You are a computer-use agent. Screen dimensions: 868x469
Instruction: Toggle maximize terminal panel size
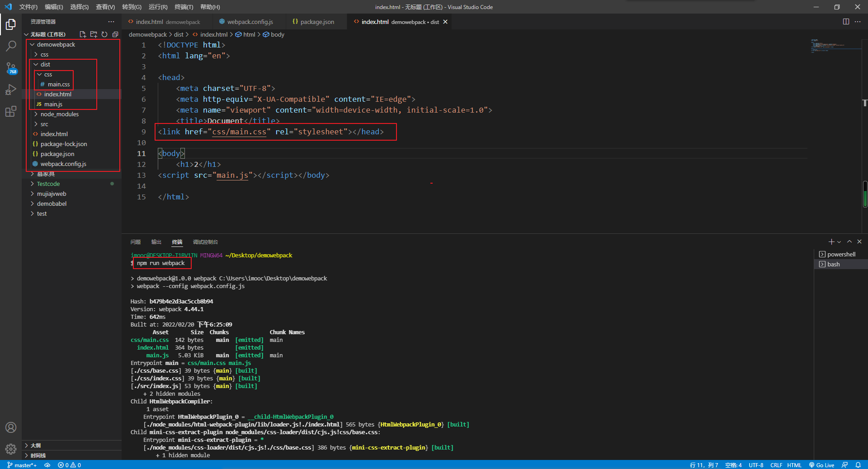(x=849, y=242)
